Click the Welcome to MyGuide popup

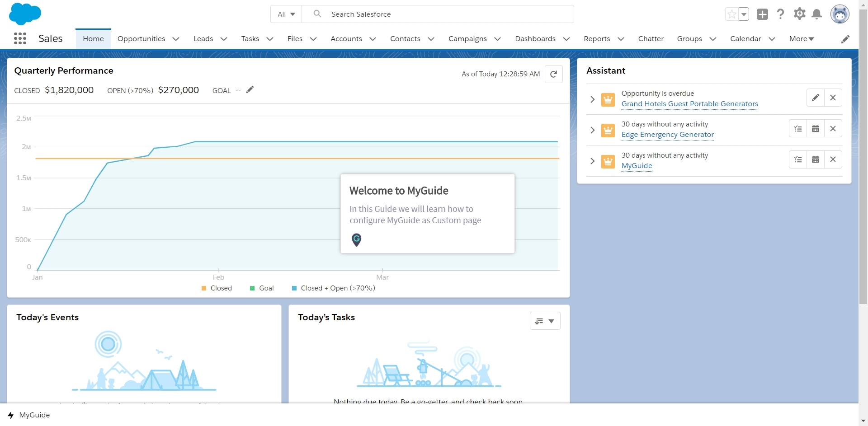428,214
